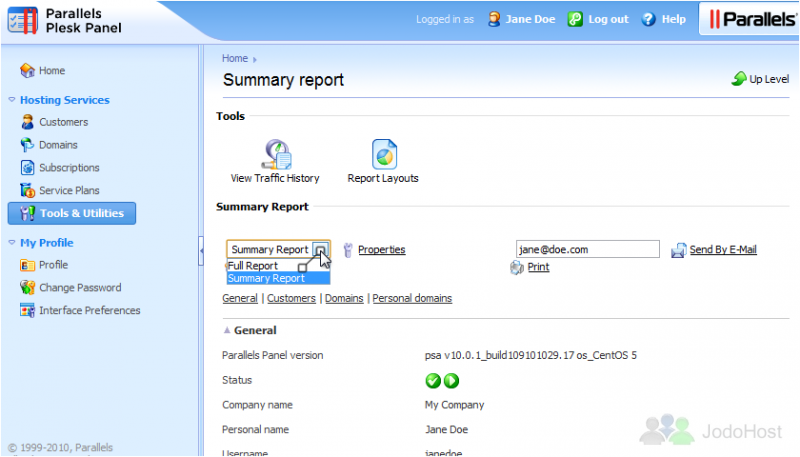Image resolution: width=800 pixels, height=457 pixels.
Task: Click the Up Level green arrow icon
Action: (x=739, y=78)
